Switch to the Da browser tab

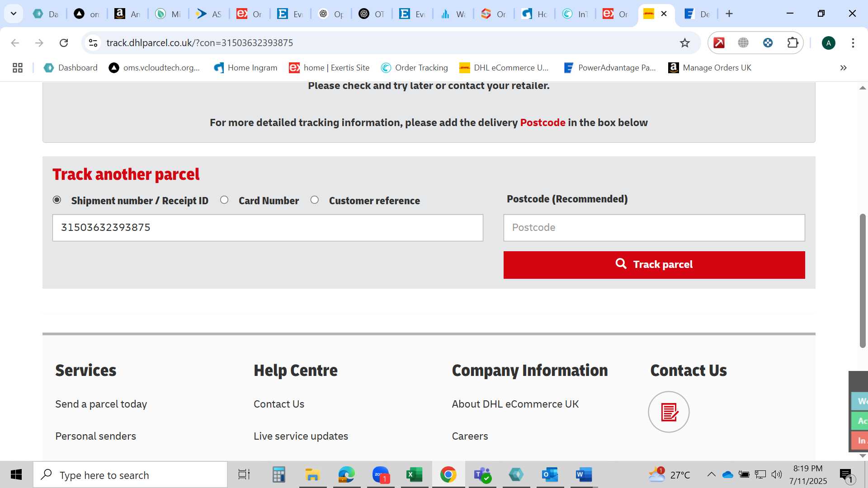point(46,14)
